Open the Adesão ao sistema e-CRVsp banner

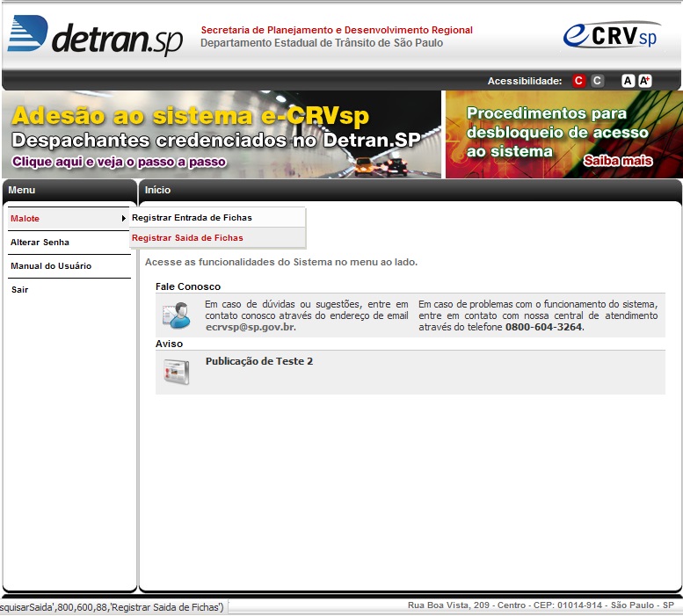pos(222,134)
